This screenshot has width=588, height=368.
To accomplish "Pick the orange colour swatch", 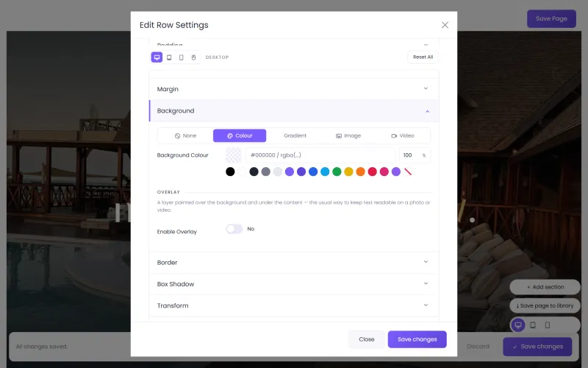I will point(360,171).
